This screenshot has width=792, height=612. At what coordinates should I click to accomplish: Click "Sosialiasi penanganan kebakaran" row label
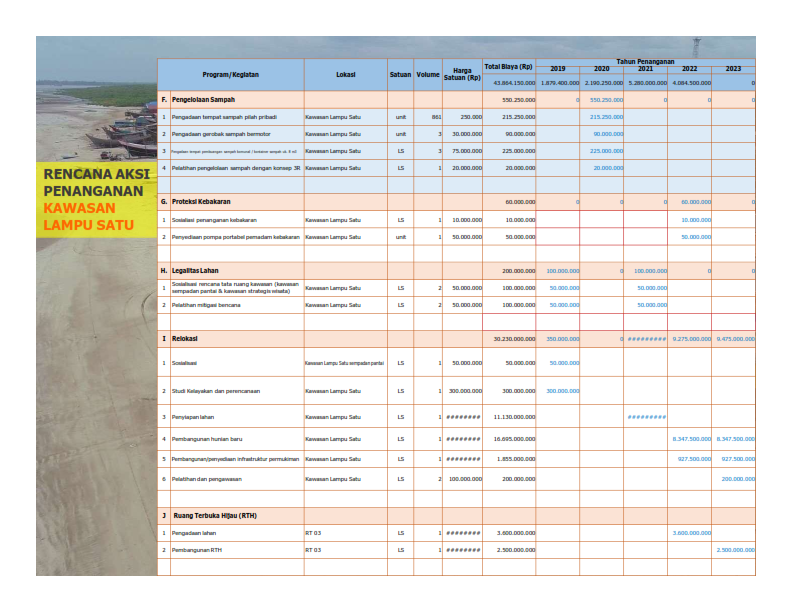214,220
